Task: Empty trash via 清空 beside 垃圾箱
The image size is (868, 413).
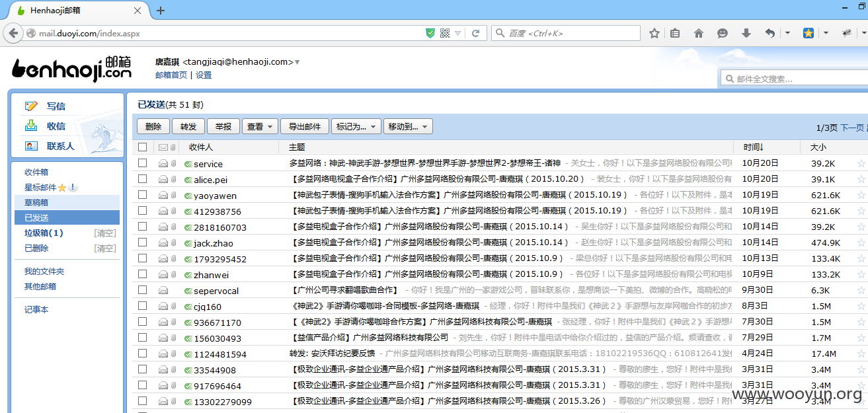Action: click(105, 233)
